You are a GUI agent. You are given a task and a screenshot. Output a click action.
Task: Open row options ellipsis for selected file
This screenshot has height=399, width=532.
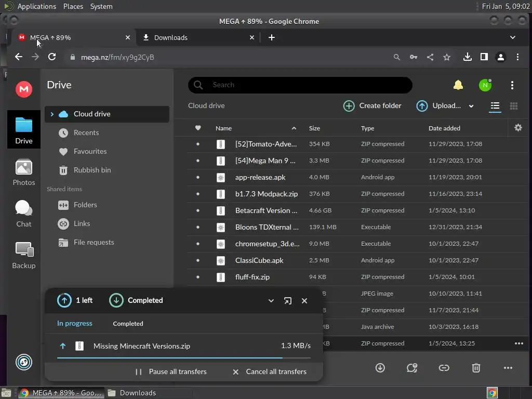point(519,343)
